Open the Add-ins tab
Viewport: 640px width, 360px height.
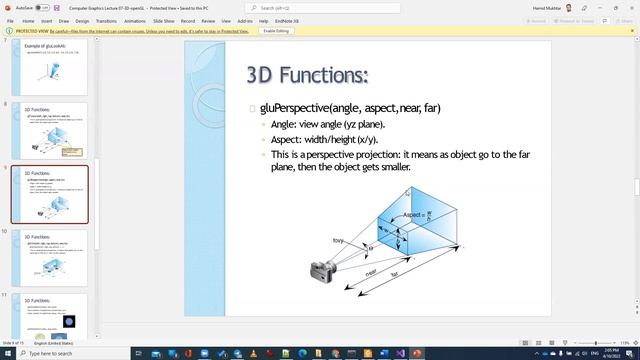(245, 21)
